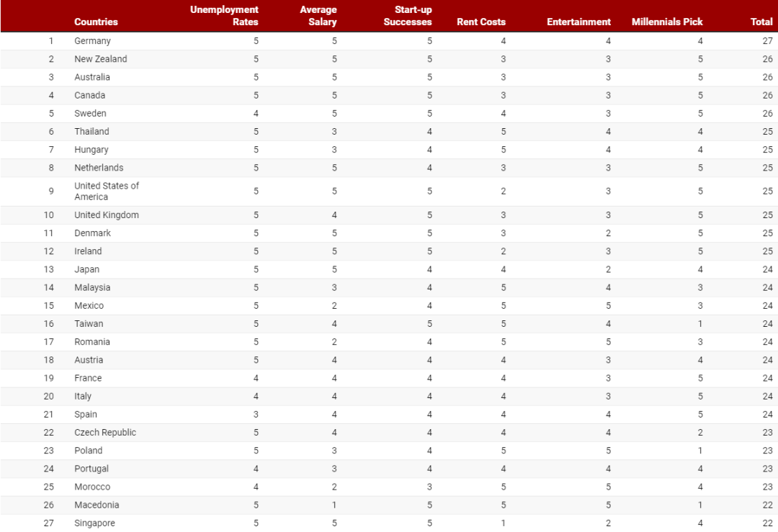Click the New Zealand country cell
This screenshot has height=532, width=778.
pyautogui.click(x=101, y=59)
